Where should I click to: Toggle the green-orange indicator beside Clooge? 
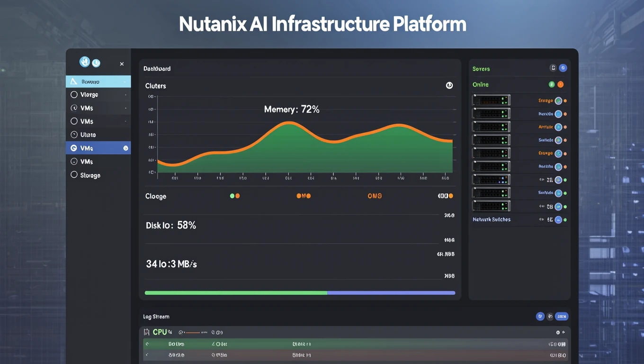pyautogui.click(x=235, y=196)
